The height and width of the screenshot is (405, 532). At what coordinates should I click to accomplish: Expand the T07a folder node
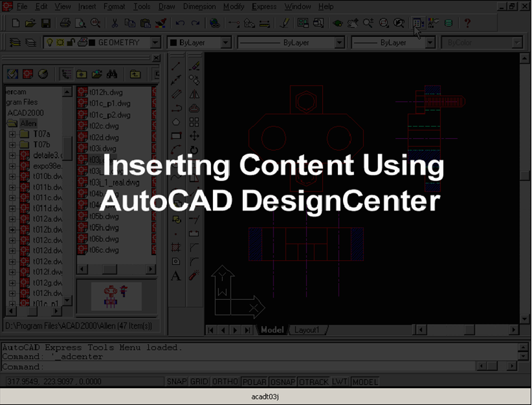12,134
